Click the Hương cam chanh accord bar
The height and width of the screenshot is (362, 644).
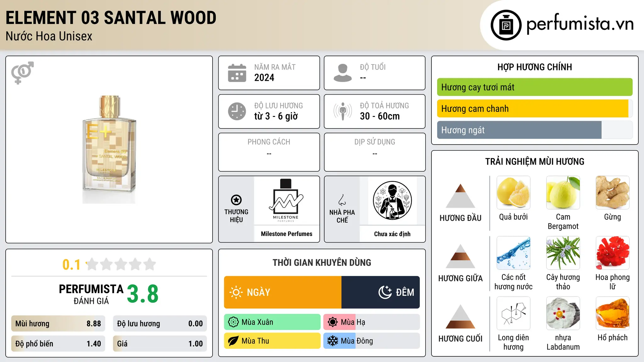[x=535, y=108]
